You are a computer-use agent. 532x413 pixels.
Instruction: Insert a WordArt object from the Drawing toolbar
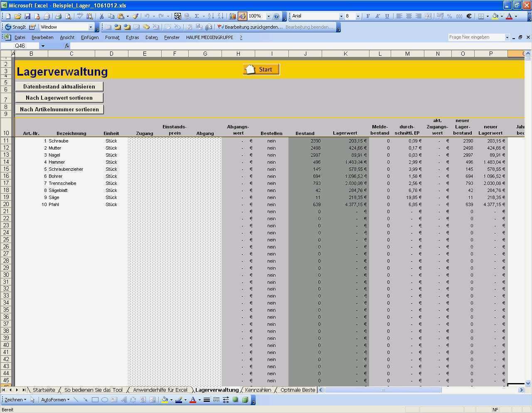click(x=123, y=399)
